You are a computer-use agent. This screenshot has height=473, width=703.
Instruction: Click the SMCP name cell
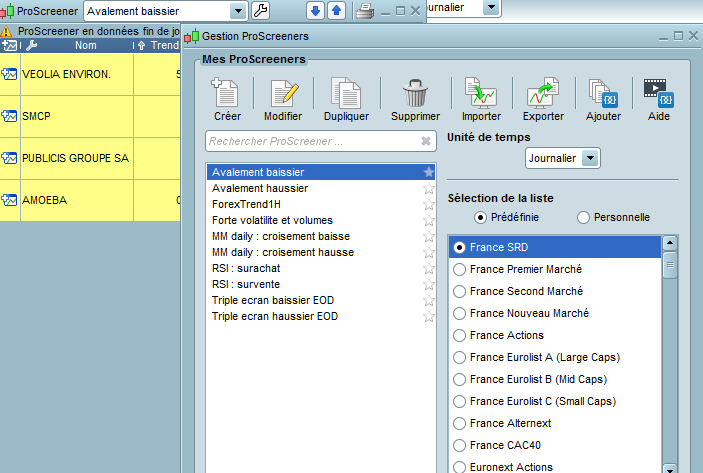click(77, 116)
